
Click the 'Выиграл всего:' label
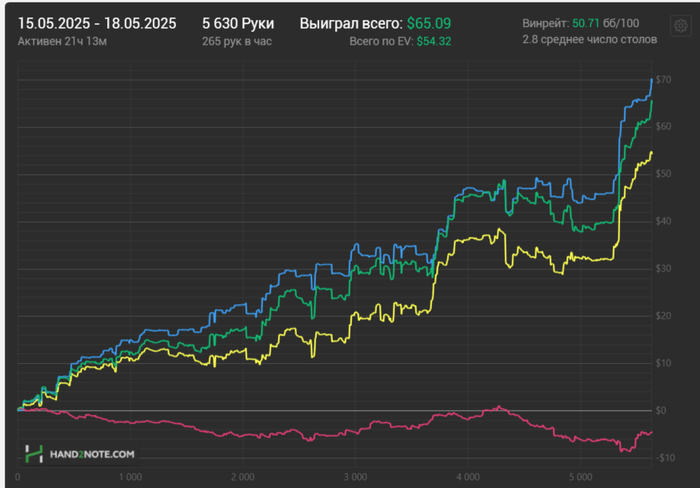point(351,23)
